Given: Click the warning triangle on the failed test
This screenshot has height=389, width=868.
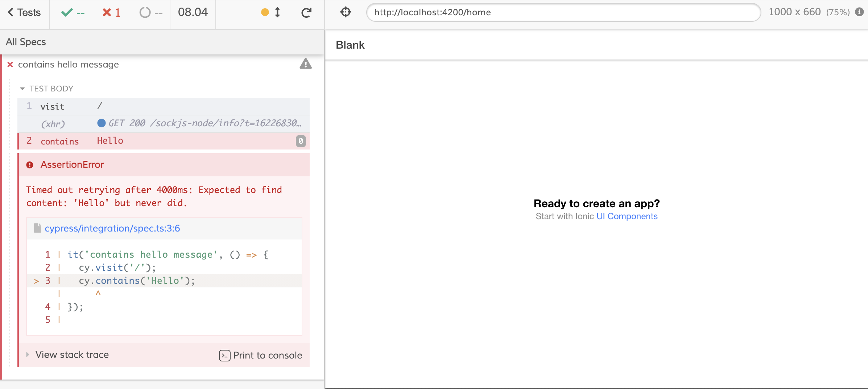Looking at the screenshot, I should click(306, 64).
